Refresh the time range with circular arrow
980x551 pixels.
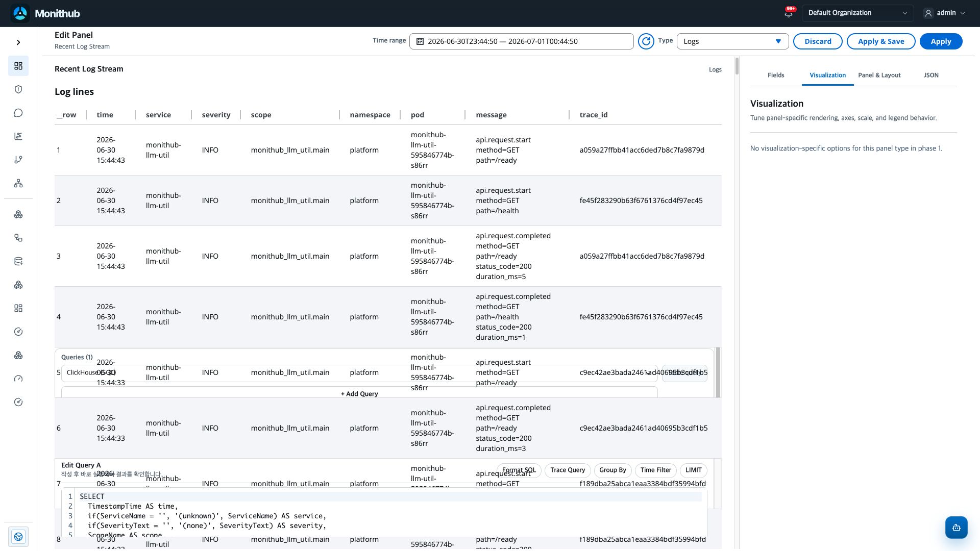[x=646, y=41]
